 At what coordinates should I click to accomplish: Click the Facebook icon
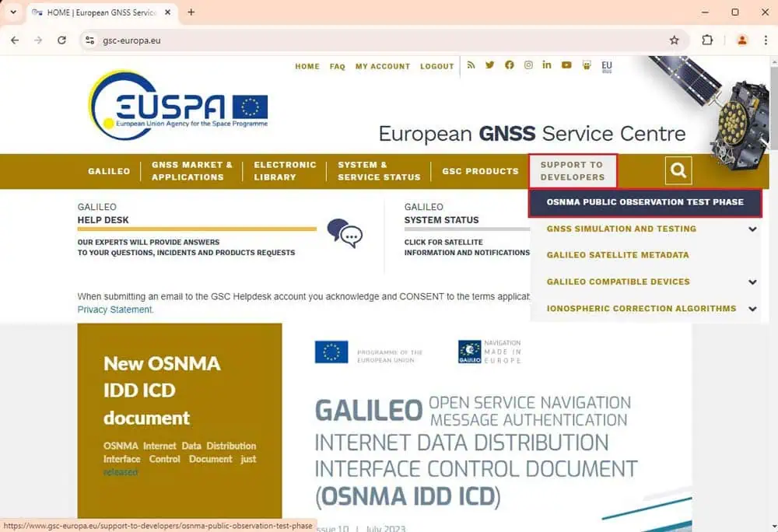coord(510,65)
